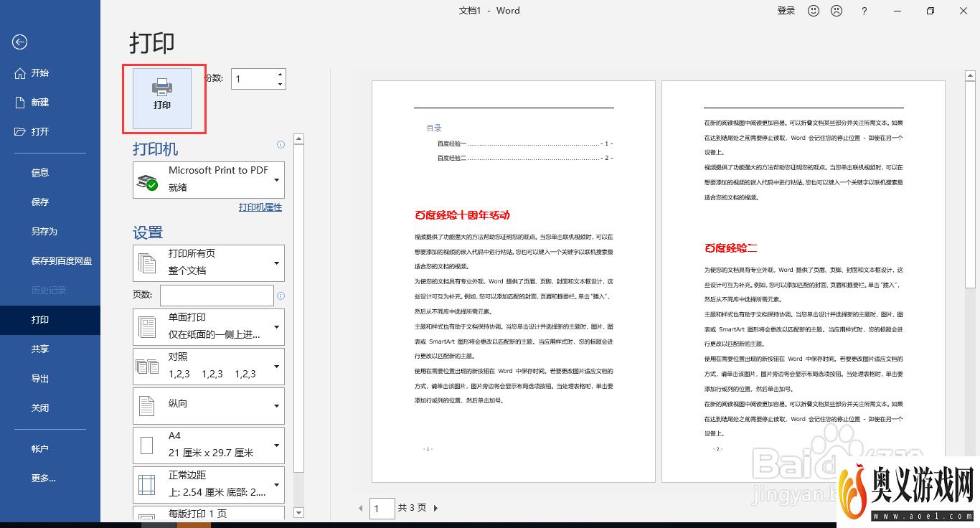The height and width of the screenshot is (528, 980).
Task: Click the large Print button
Action: click(x=162, y=99)
